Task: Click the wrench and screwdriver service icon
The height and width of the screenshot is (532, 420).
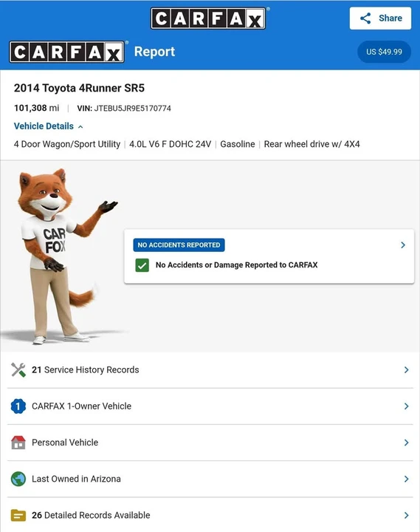Action: click(x=18, y=370)
